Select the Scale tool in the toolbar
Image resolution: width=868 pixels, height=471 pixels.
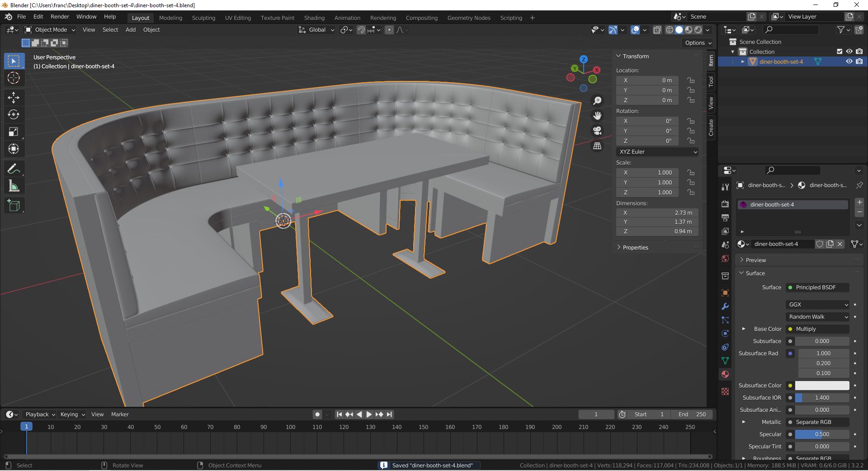click(14, 132)
